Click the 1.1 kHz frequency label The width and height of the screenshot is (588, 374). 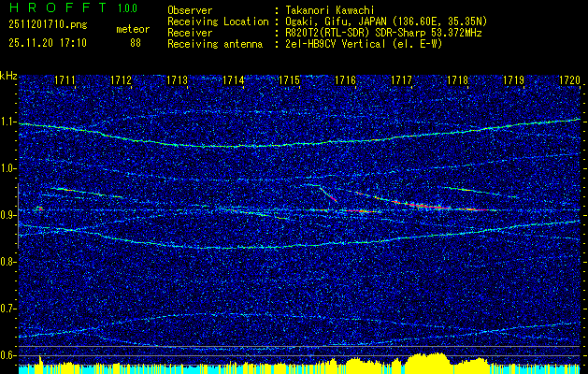(9, 122)
